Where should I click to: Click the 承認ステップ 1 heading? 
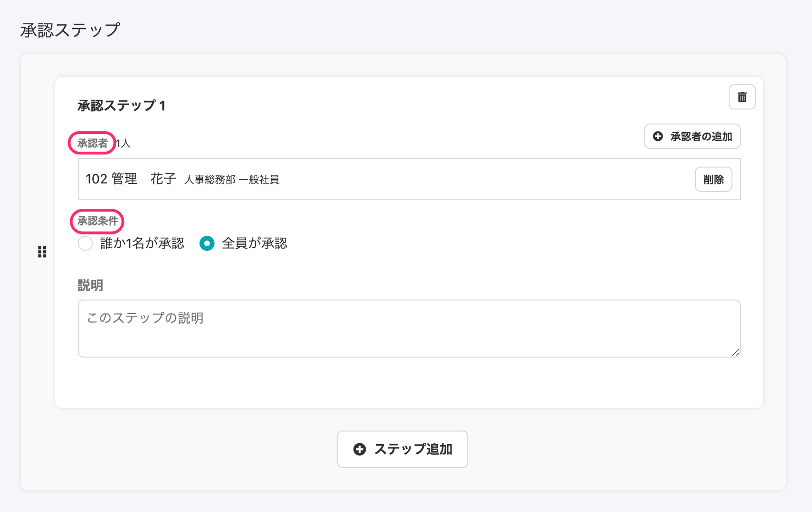(x=121, y=106)
